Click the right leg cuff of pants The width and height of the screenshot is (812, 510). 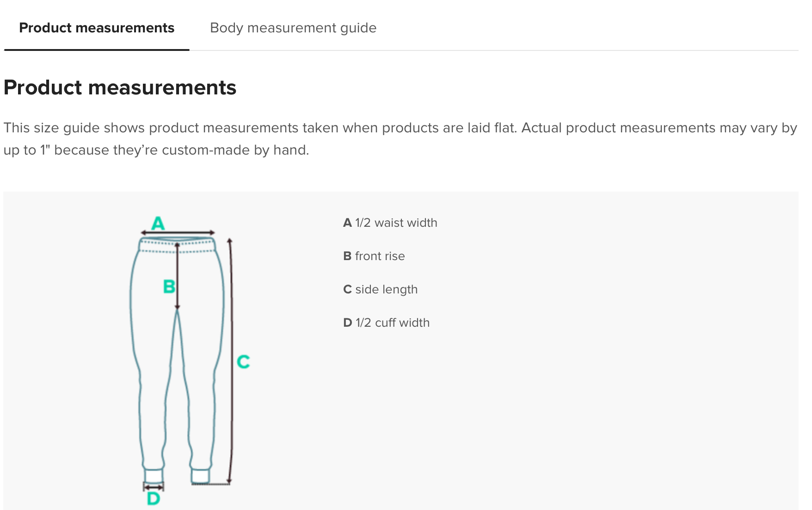[200, 476]
